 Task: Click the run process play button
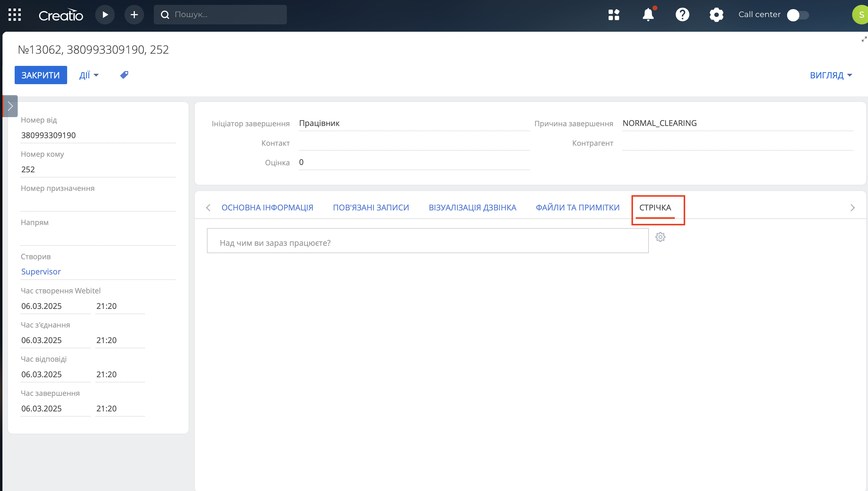coord(105,15)
